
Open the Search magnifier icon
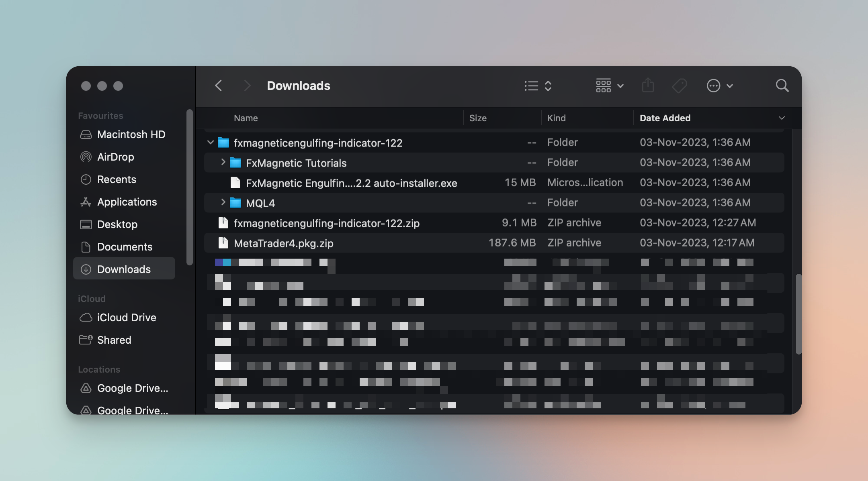782,86
